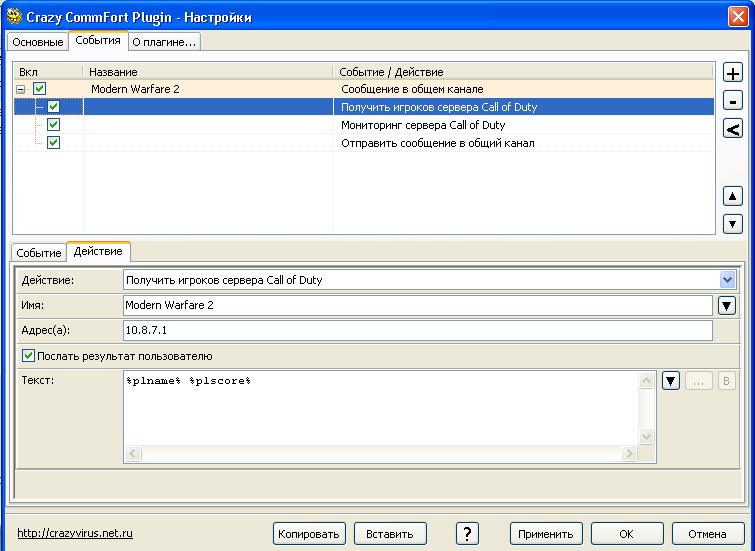Open the question mark help button
Screen dimensions: 755x551
[467, 533]
